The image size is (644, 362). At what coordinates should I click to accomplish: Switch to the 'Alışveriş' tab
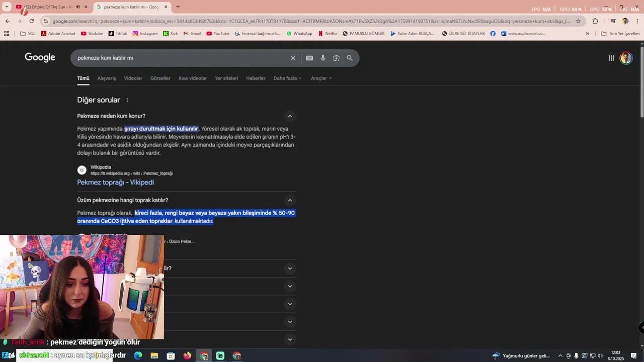(x=107, y=78)
